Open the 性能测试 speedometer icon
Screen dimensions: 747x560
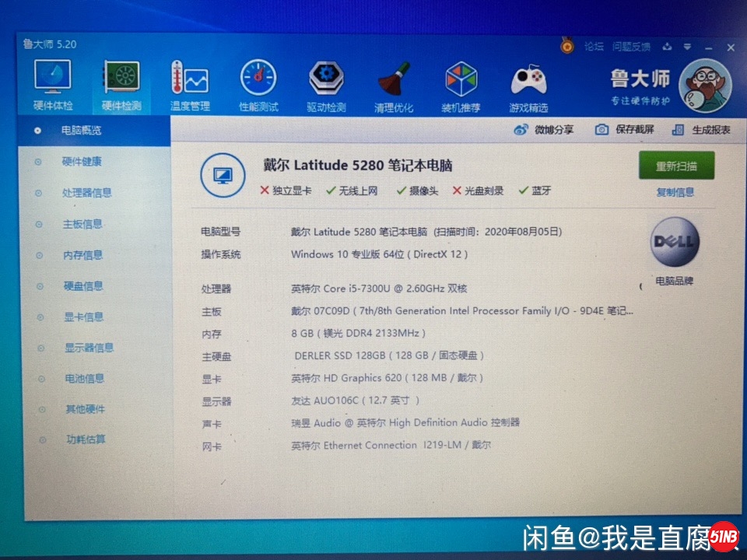258,79
